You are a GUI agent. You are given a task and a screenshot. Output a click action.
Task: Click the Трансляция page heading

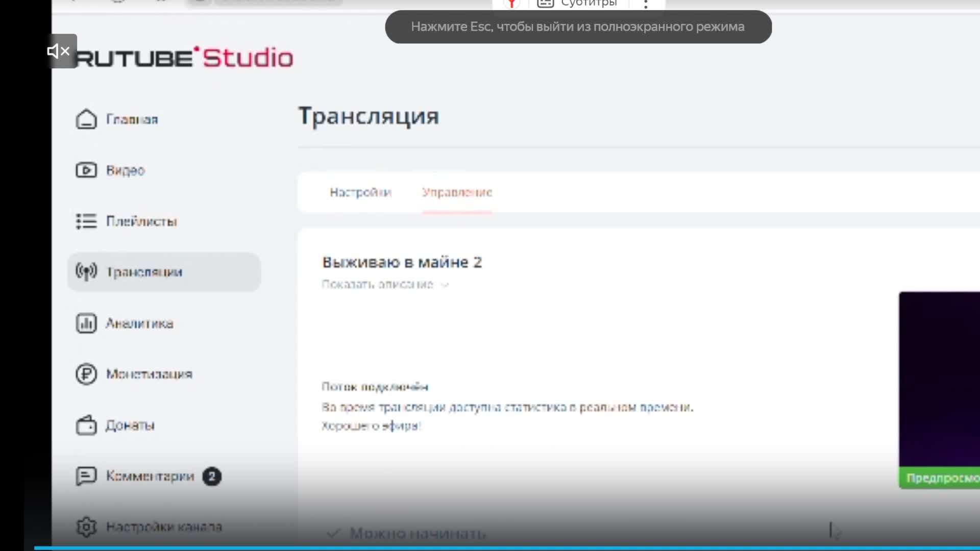(x=369, y=116)
